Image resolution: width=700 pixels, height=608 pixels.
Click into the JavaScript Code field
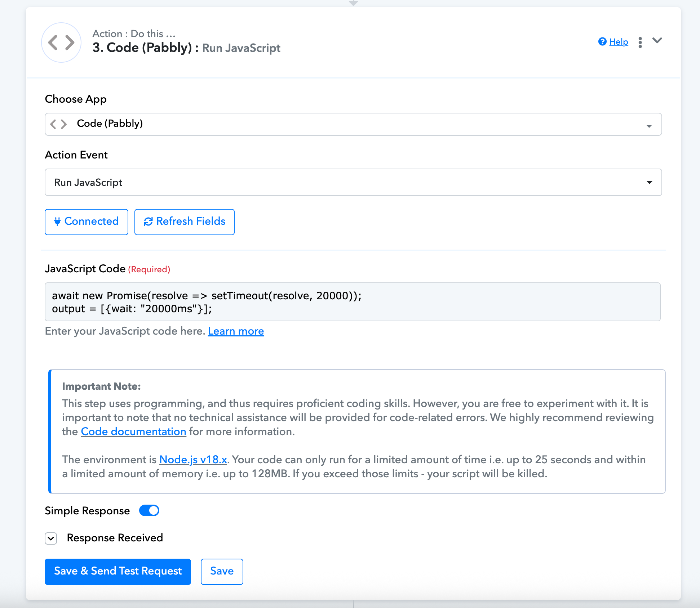pyautogui.click(x=353, y=302)
